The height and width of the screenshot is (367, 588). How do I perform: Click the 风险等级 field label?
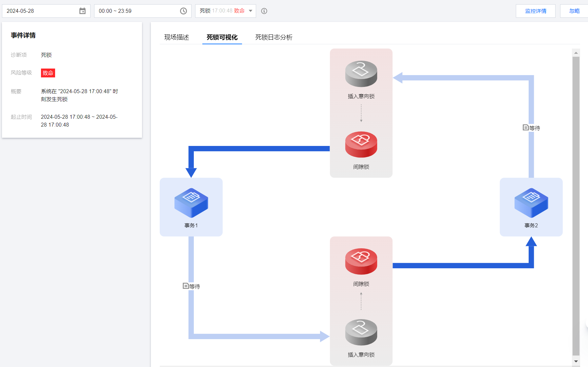click(x=21, y=72)
